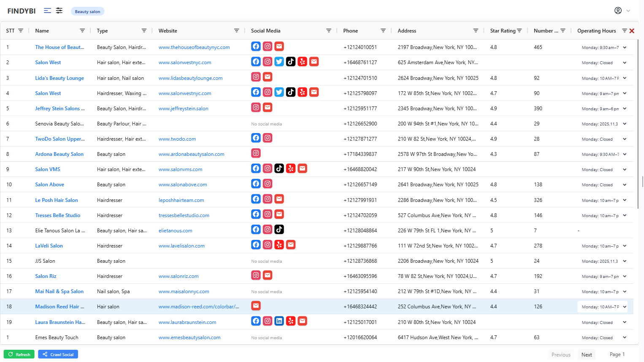This screenshot has width=644, height=362.
Task: Open www.twodo.com website link
Action: point(177,139)
